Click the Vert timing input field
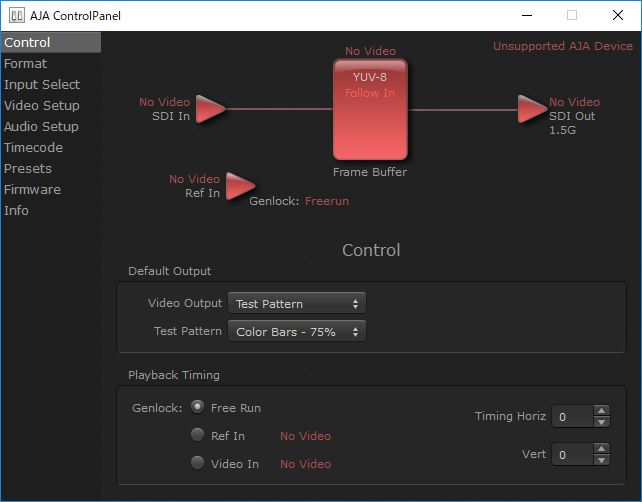Image resolution: width=642 pixels, height=502 pixels. 573,455
